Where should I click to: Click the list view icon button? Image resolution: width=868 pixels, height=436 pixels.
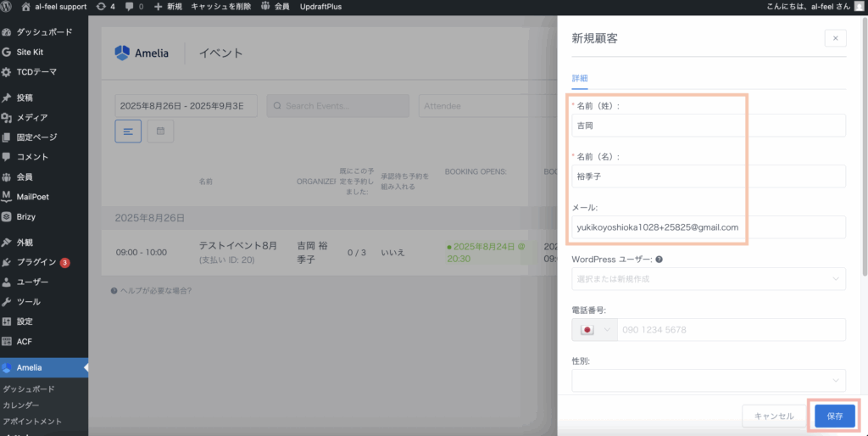point(128,131)
